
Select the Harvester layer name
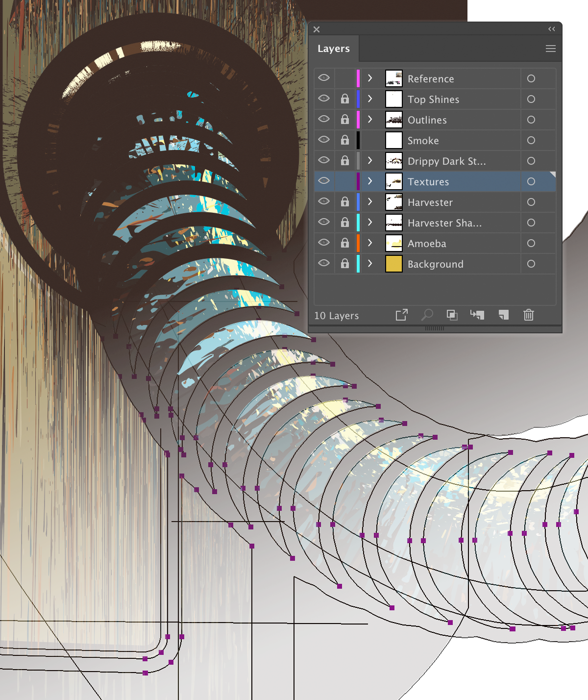click(430, 202)
